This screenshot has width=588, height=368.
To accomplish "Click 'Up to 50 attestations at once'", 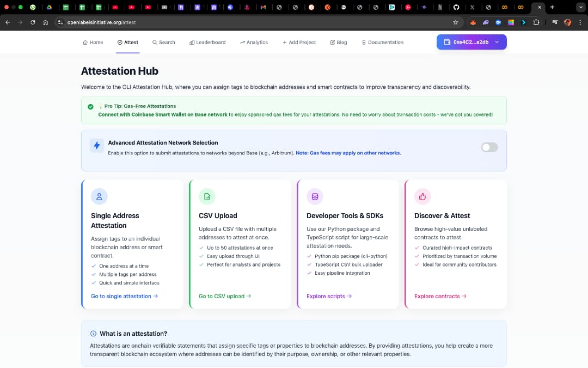I will pos(240,248).
